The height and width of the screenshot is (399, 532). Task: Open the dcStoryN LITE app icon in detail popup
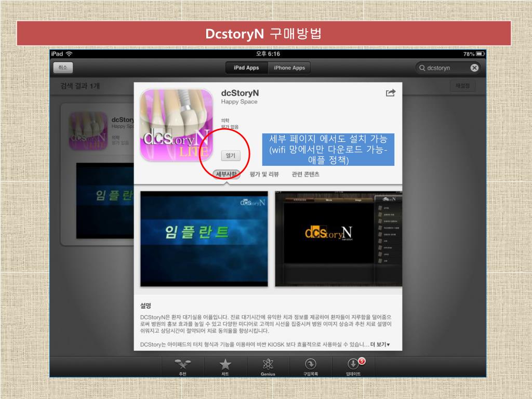pos(177,125)
